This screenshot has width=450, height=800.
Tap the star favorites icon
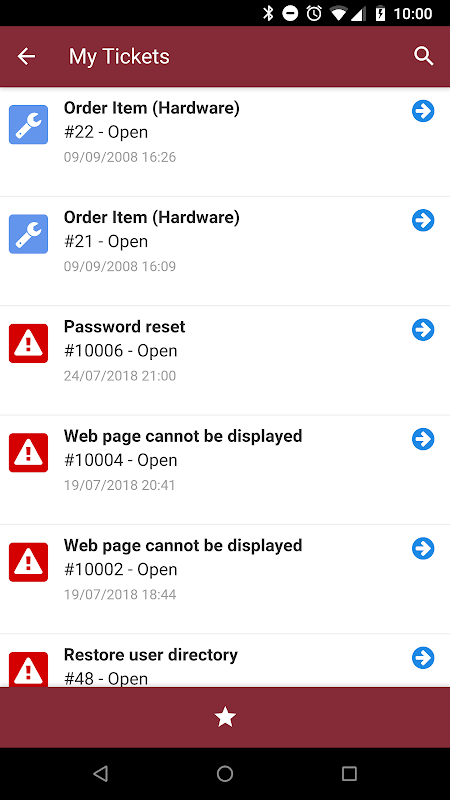[225, 717]
